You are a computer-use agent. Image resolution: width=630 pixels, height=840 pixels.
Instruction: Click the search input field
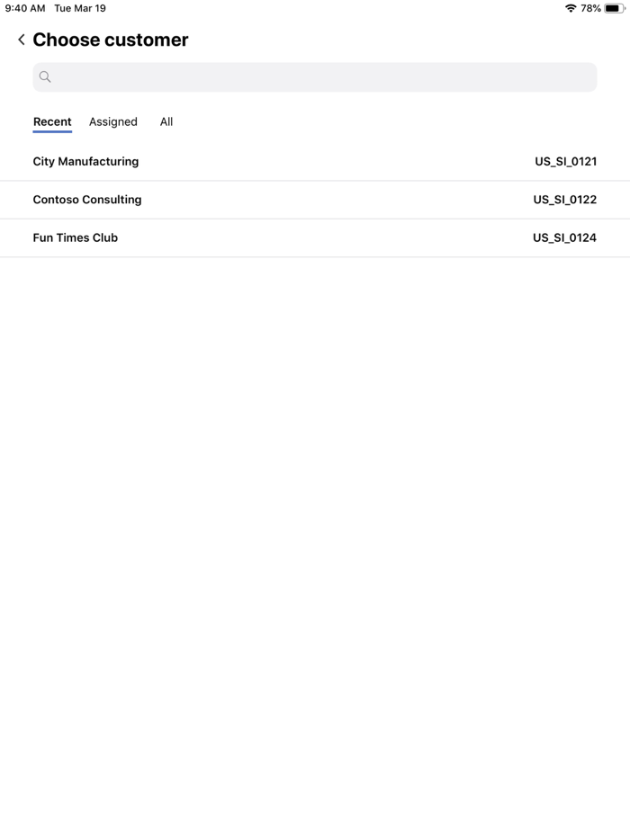pos(315,76)
